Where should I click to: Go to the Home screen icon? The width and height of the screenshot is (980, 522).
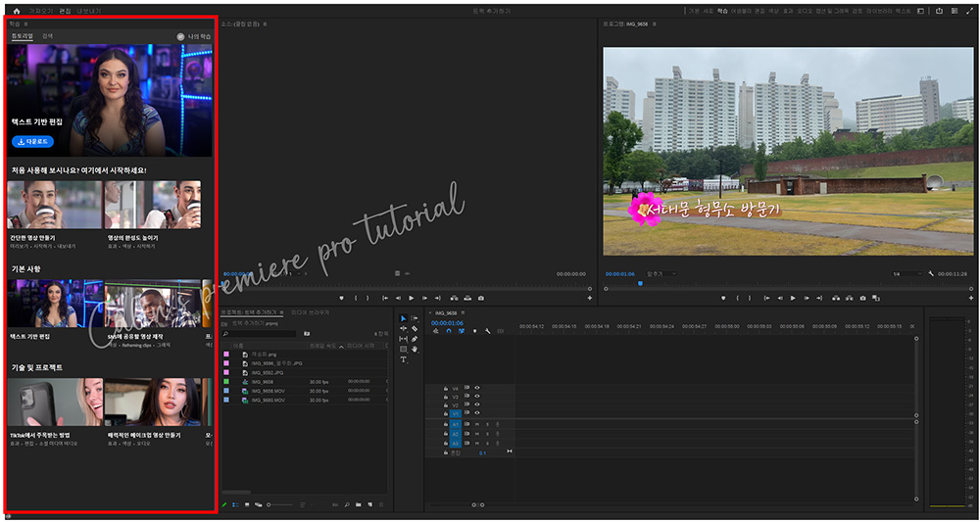pyautogui.click(x=17, y=11)
